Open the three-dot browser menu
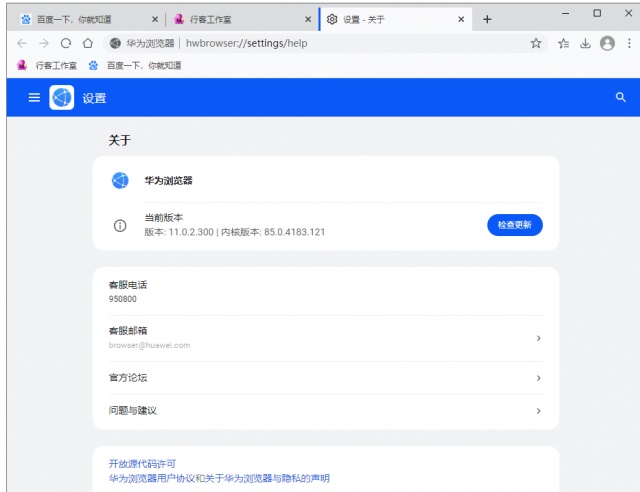The image size is (640, 492). [x=629, y=43]
